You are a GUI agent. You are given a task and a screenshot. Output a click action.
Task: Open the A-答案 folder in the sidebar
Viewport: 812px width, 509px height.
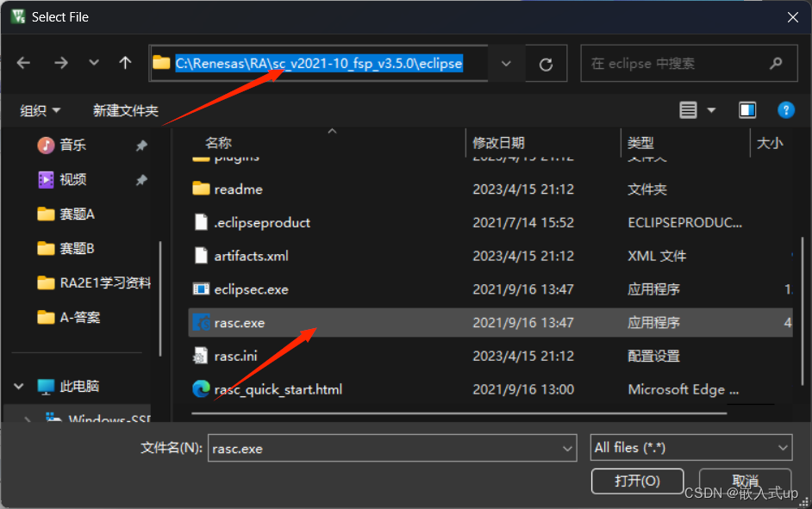(x=80, y=317)
